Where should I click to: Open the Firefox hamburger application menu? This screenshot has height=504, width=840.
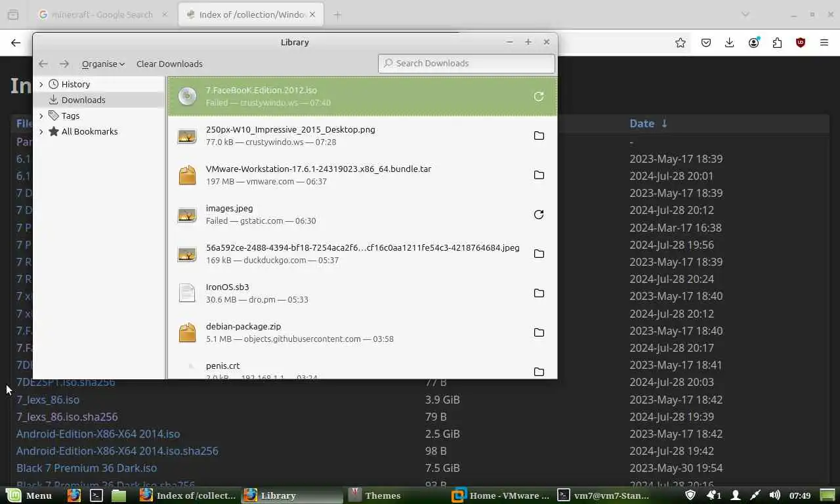coord(824,43)
